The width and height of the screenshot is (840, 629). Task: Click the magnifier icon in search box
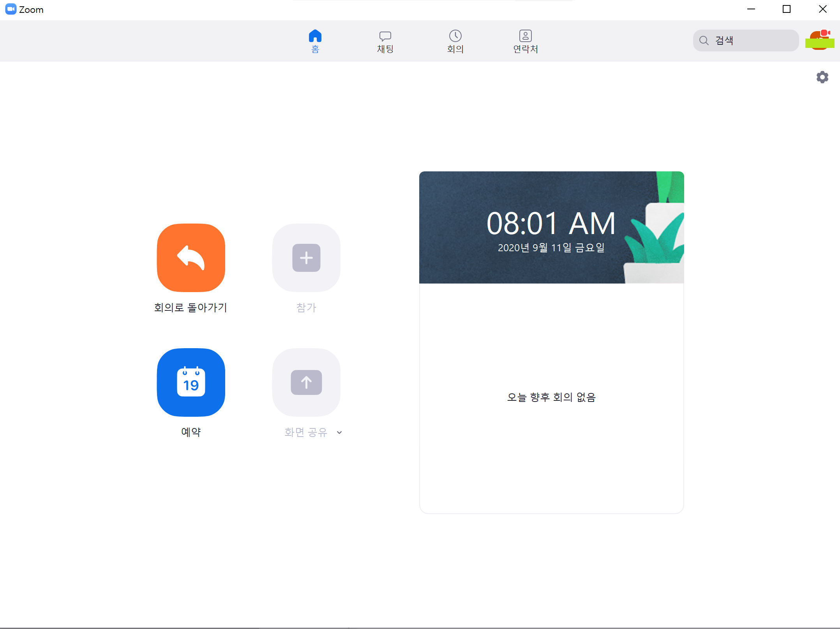(704, 41)
